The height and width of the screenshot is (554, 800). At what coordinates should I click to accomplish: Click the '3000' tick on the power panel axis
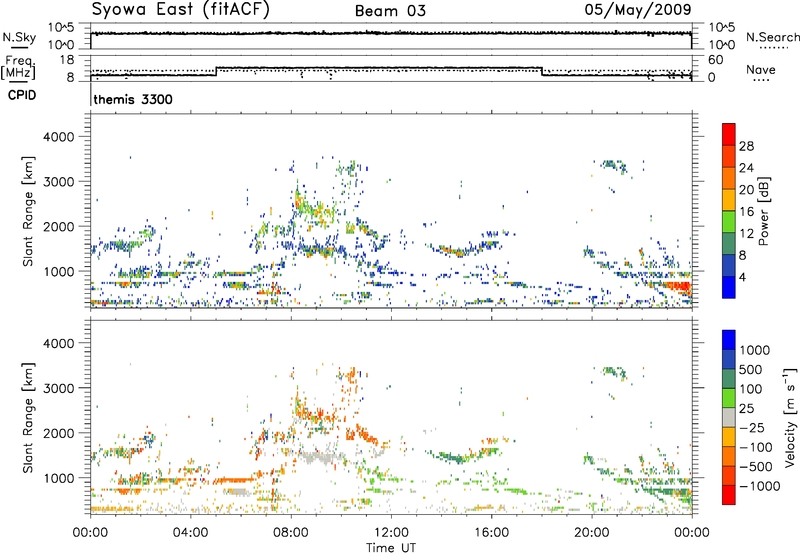pos(59,183)
